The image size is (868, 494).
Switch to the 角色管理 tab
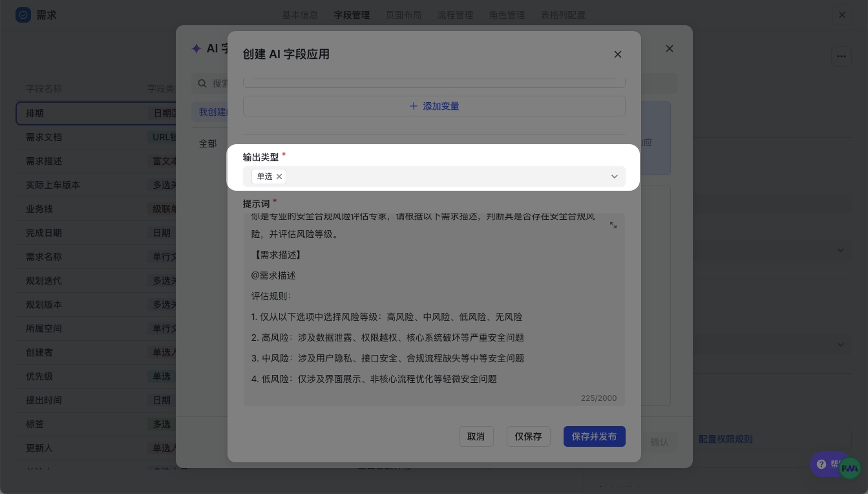(x=507, y=15)
